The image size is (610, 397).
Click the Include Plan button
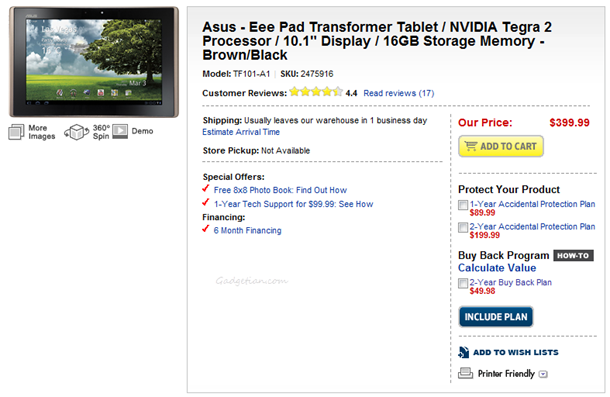coord(496,317)
